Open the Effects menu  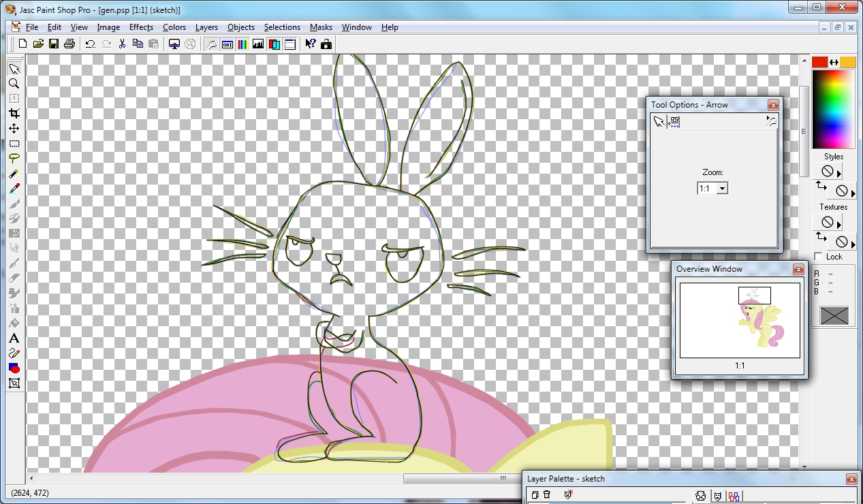tap(141, 27)
